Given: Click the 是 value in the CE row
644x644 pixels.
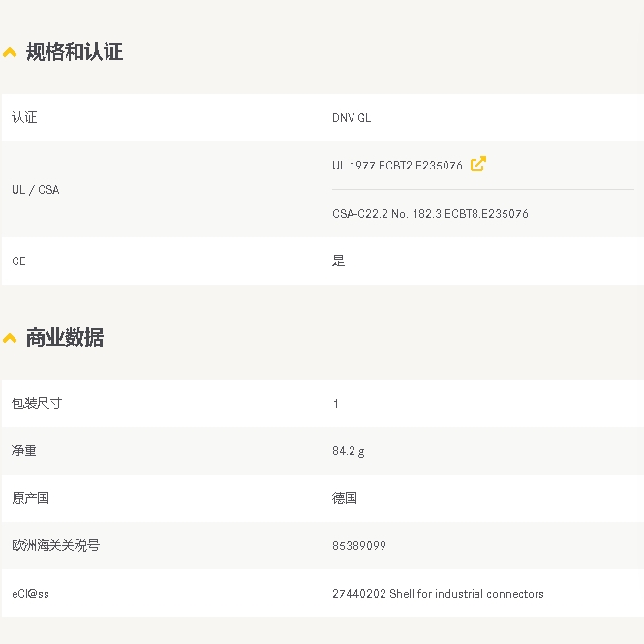Looking at the screenshot, I should 338,261.
